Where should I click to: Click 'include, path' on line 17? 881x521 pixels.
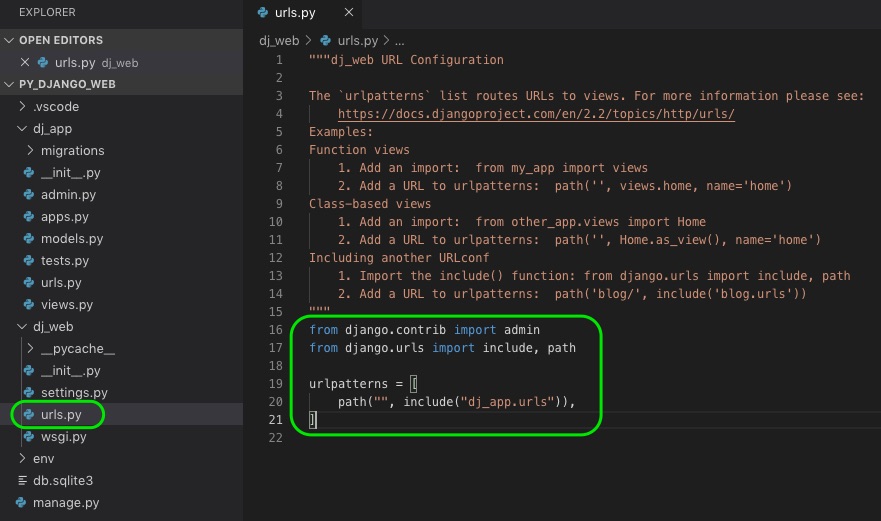point(529,348)
